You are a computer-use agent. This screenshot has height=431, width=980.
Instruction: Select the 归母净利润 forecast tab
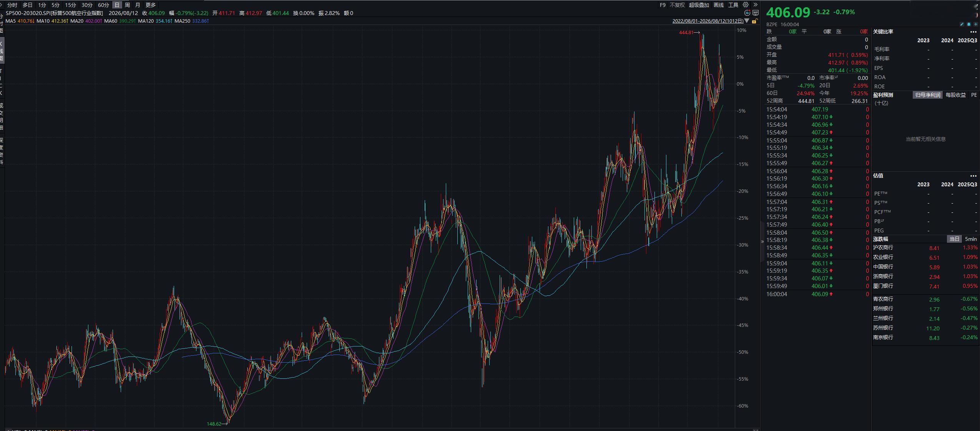coord(927,95)
